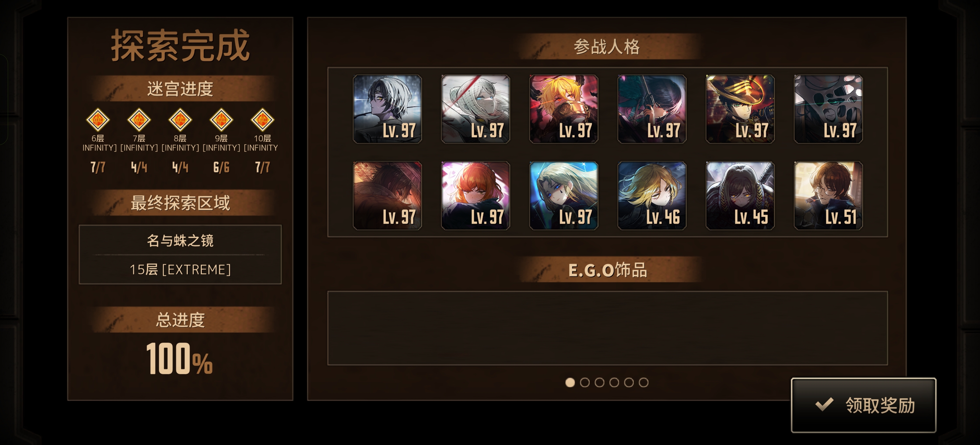Jump to the last page dot
Screen dimensions: 980x445
[x=644, y=382]
